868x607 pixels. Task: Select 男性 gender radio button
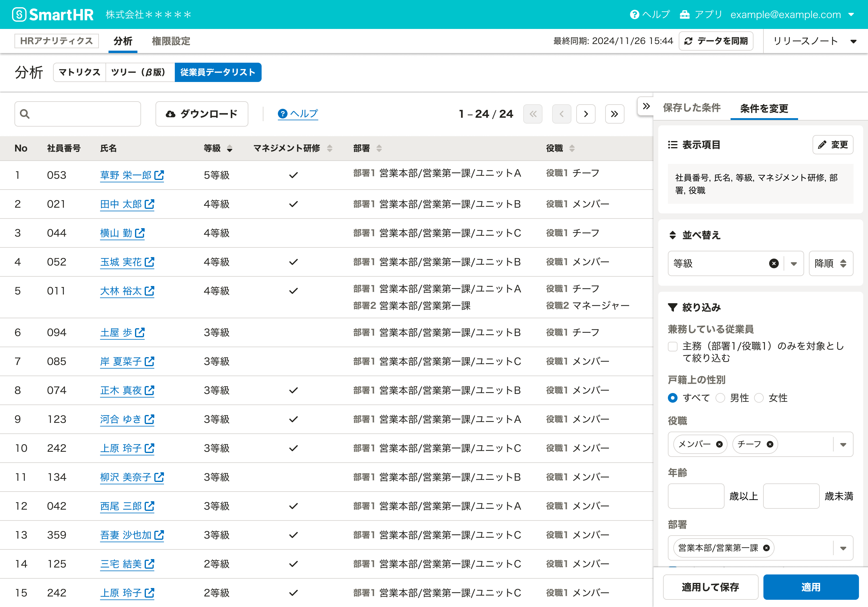(720, 398)
